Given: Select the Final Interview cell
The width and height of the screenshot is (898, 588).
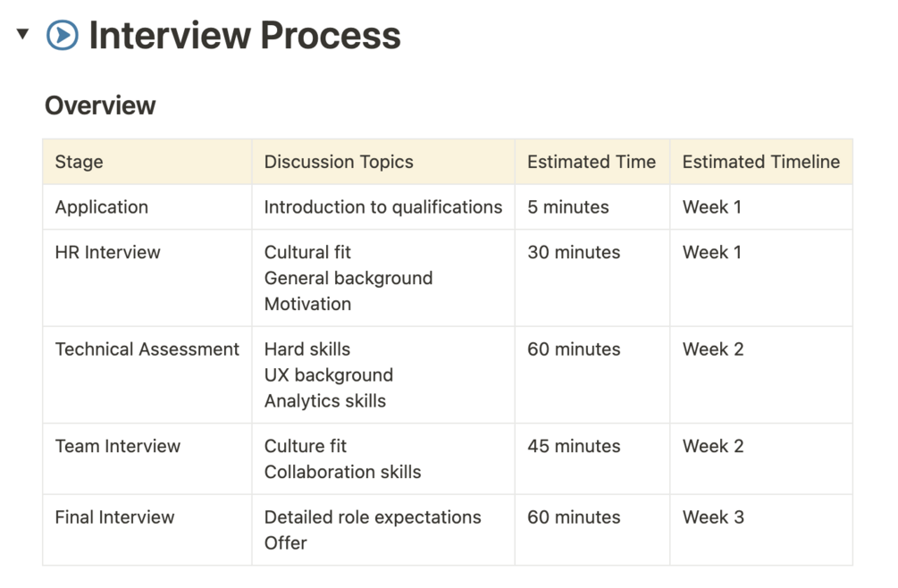Looking at the screenshot, I should click(x=147, y=530).
